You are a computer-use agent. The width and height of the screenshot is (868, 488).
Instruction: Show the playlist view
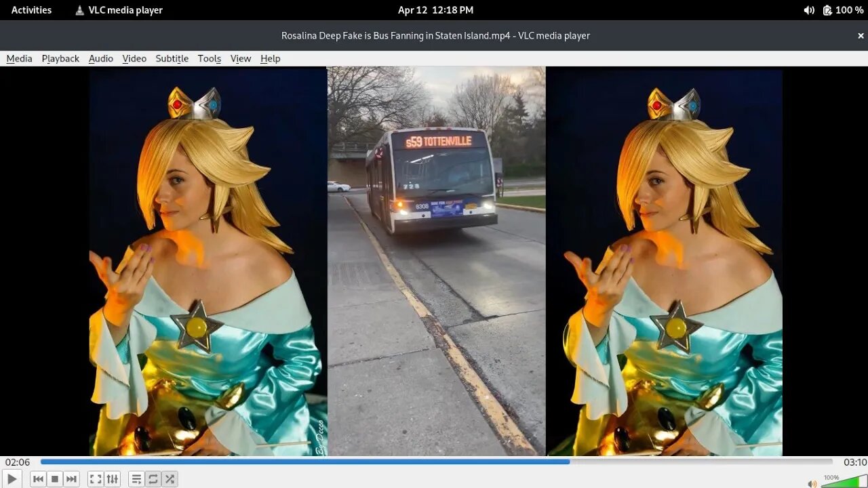(136, 479)
